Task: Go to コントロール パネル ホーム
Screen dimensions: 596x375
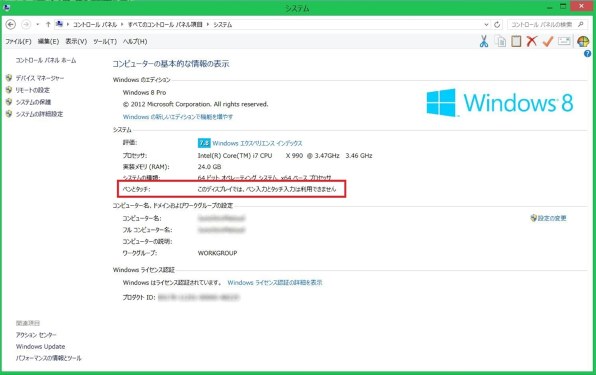Action: 46,60
